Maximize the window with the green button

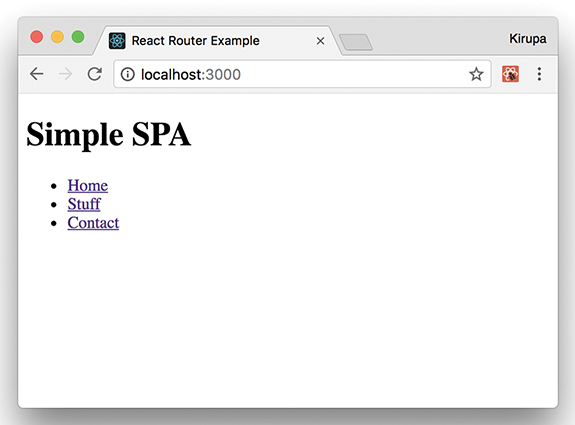click(78, 37)
